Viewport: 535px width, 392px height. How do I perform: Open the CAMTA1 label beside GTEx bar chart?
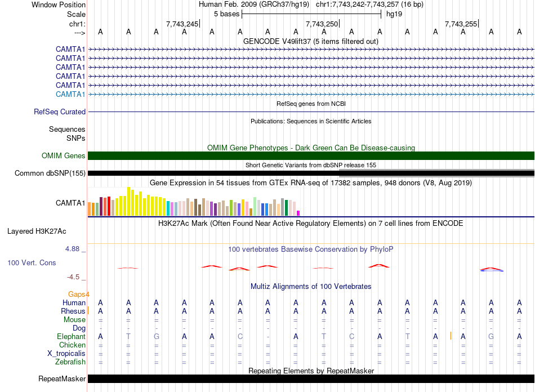tap(70, 203)
